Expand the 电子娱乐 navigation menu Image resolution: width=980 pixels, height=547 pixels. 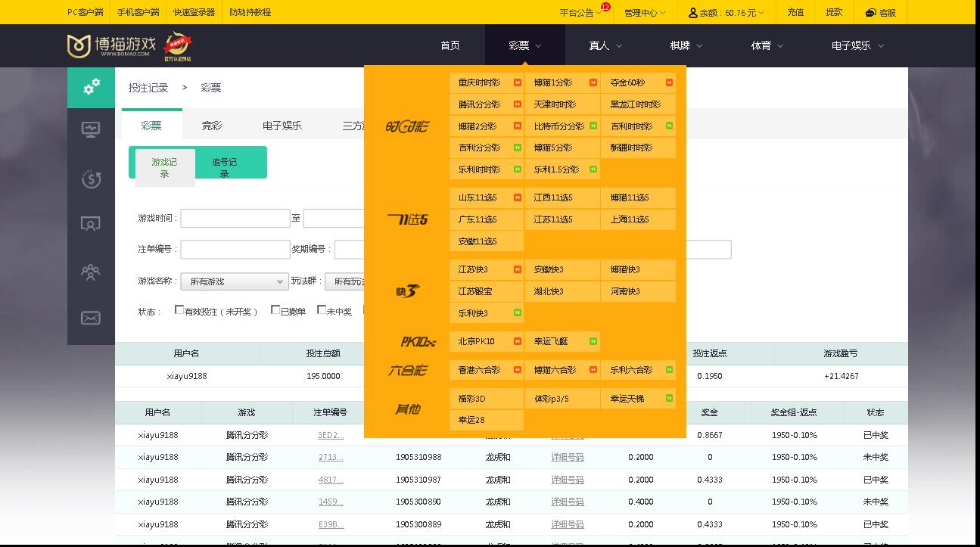857,45
